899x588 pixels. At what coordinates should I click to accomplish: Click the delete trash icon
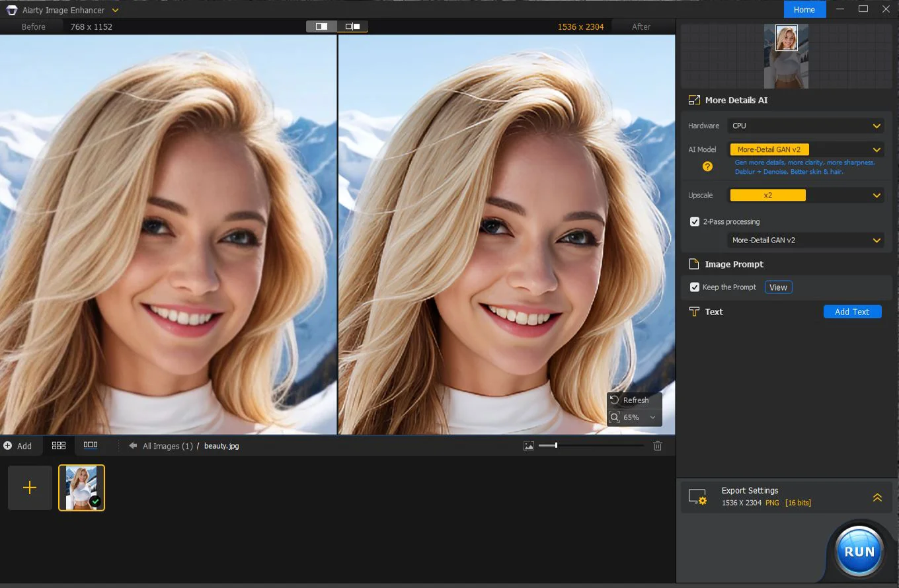[x=657, y=446]
